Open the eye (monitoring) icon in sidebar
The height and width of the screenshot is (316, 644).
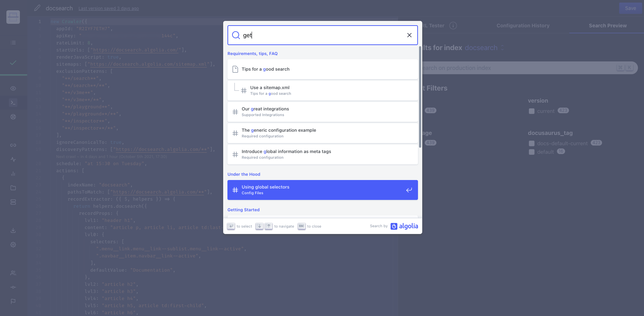13,88
